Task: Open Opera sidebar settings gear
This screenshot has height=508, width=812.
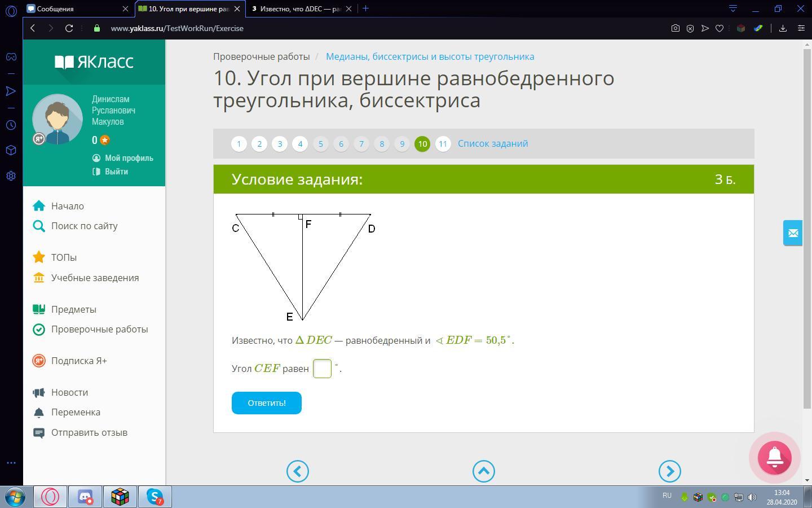Action: pyautogui.click(x=11, y=176)
